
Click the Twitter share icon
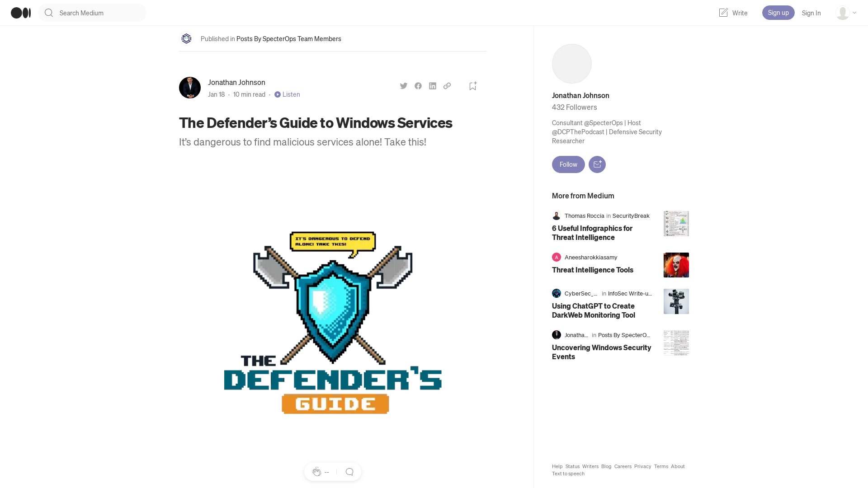[x=404, y=86]
